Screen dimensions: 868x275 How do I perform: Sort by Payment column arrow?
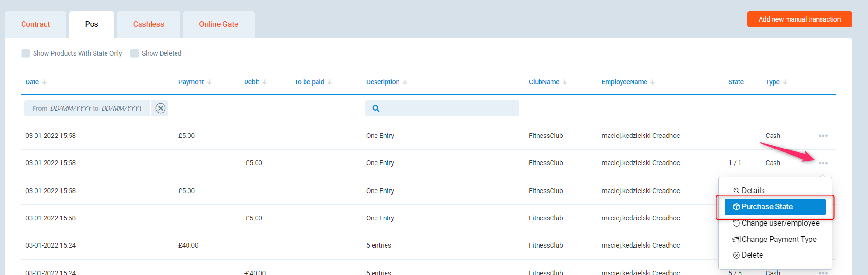pyautogui.click(x=210, y=82)
